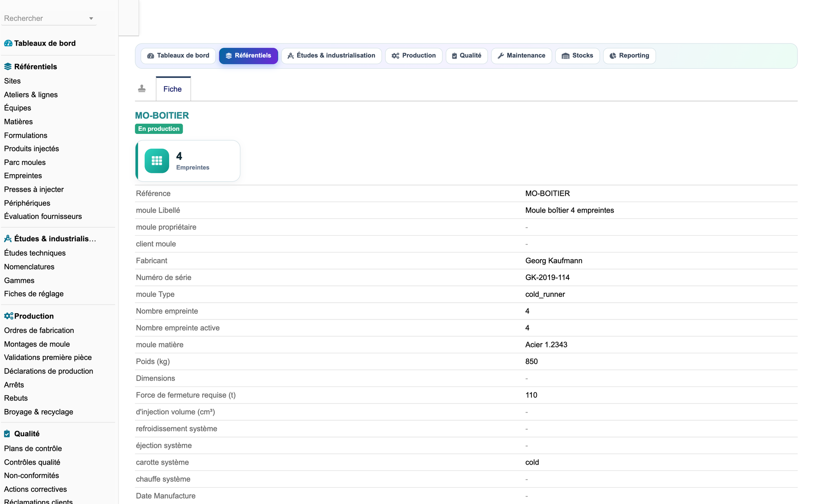Click the cold_runner moule type value
This screenshot has height=504, width=815.
coord(545,294)
